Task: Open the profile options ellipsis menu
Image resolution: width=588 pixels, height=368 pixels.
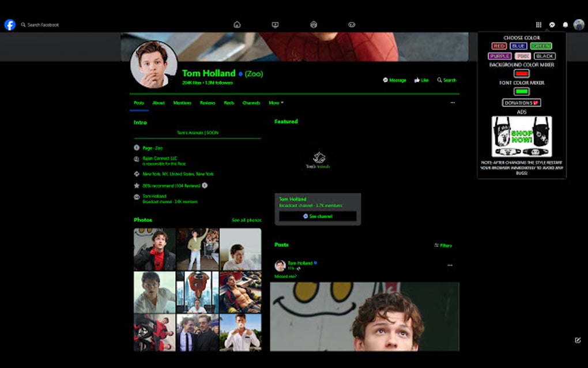Action: (452, 102)
